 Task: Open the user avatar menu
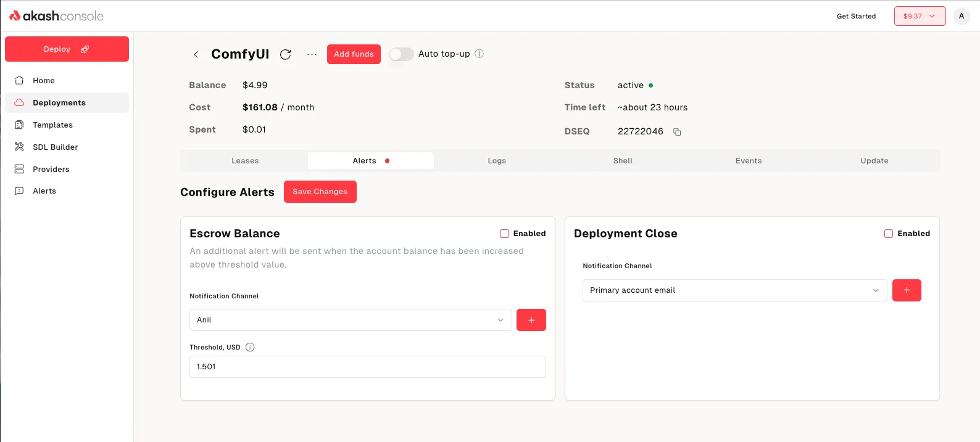coord(961,16)
